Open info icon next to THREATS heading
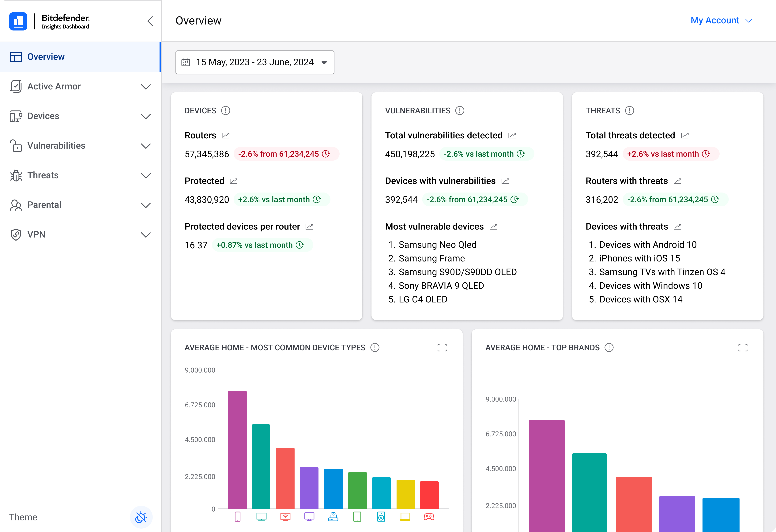This screenshot has height=532, width=776. click(x=629, y=111)
